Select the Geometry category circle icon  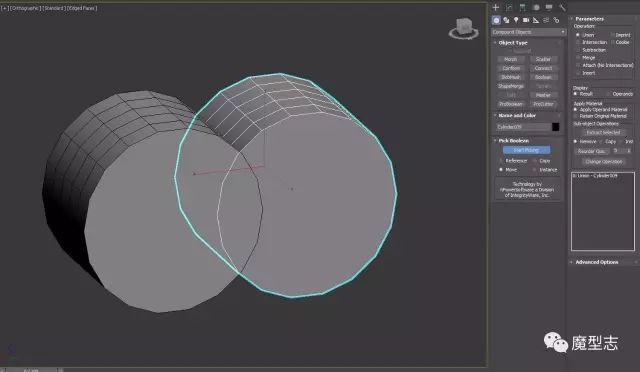coord(496,20)
